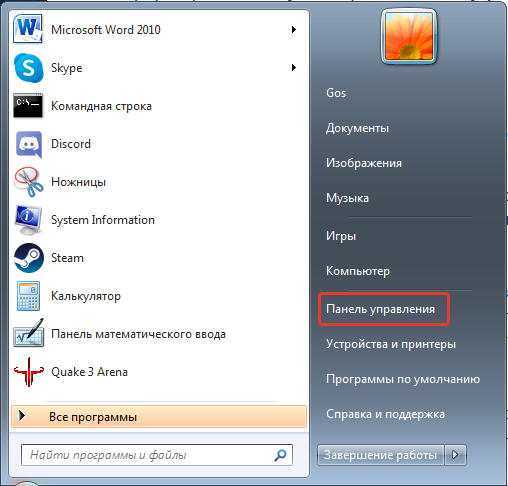
Task: Expand the Skype jump list arrow
Action: pos(294,68)
